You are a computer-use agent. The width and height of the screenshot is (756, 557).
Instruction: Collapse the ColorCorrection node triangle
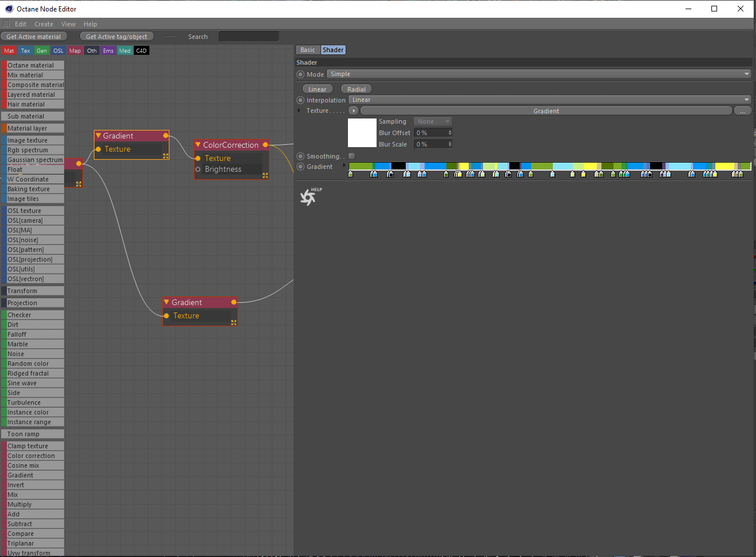click(198, 145)
